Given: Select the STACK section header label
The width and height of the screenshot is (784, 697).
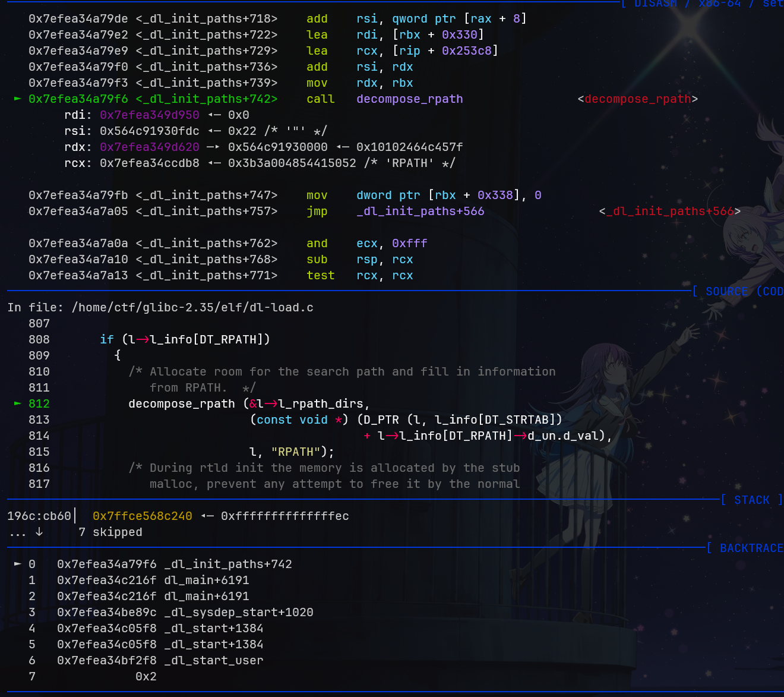Looking at the screenshot, I should [751, 500].
